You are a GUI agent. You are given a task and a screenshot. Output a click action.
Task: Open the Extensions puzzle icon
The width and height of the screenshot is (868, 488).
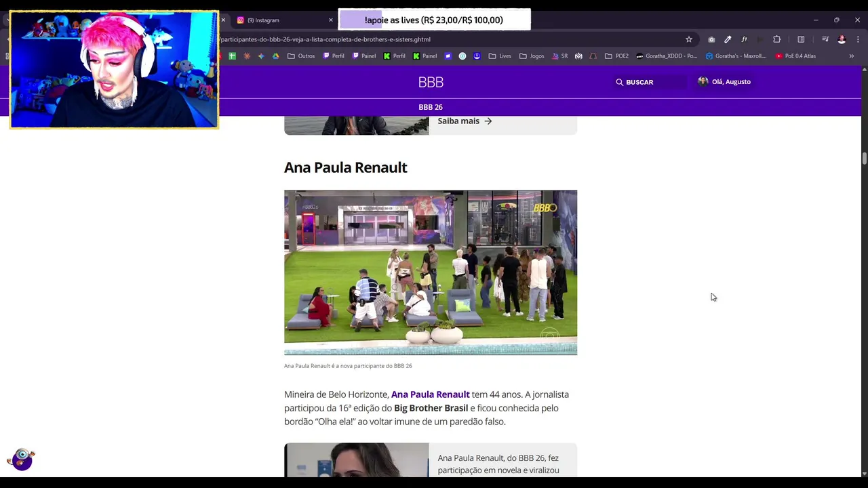point(777,39)
